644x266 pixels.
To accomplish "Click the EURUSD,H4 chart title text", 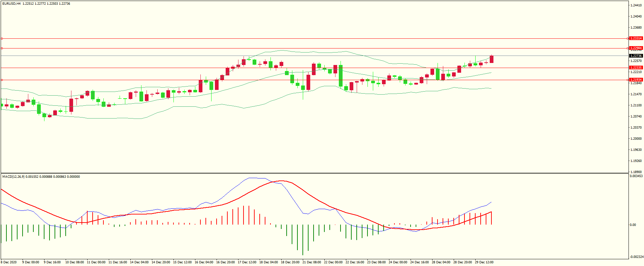I will click(x=11, y=4).
